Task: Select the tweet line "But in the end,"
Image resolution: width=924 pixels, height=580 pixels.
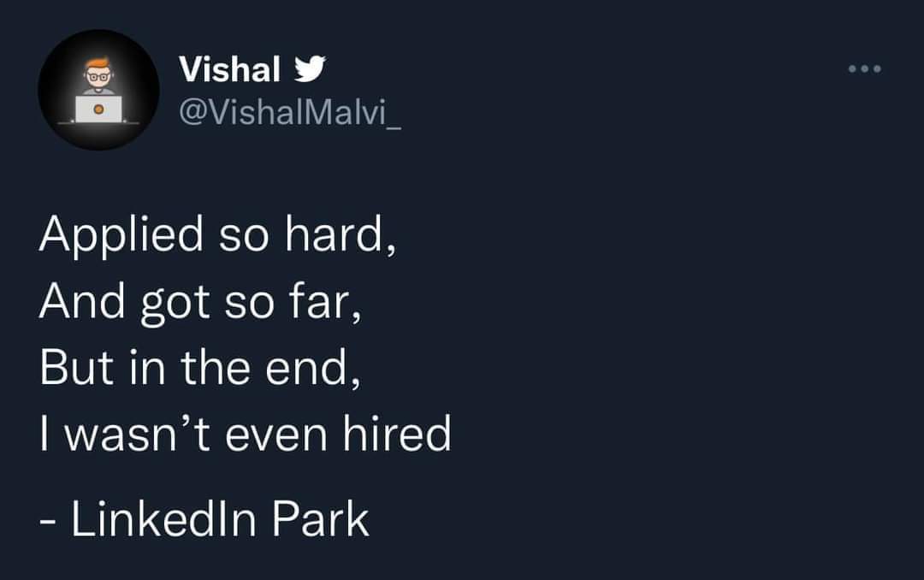Action: click(x=200, y=368)
